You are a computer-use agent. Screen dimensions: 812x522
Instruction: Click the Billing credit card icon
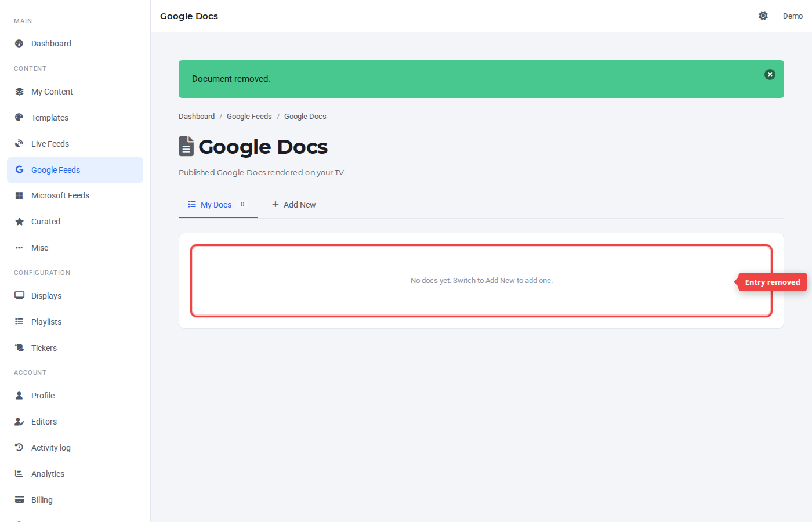point(19,500)
